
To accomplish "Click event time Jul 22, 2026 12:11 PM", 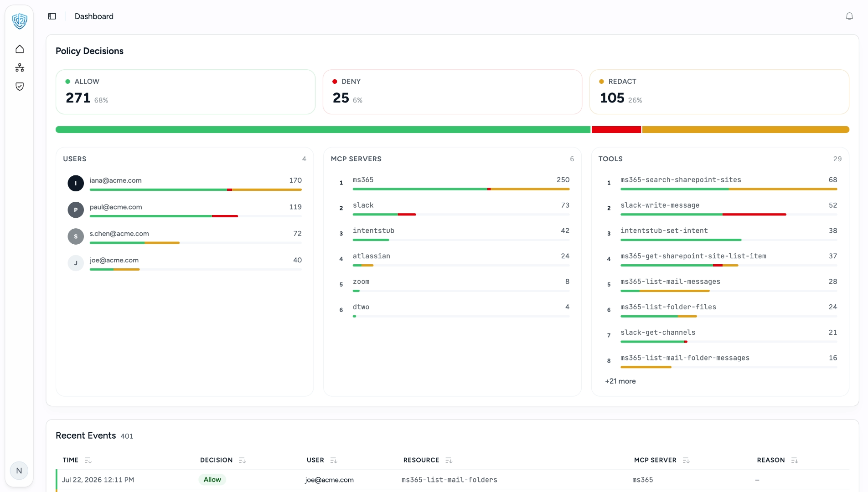I will pos(98,480).
